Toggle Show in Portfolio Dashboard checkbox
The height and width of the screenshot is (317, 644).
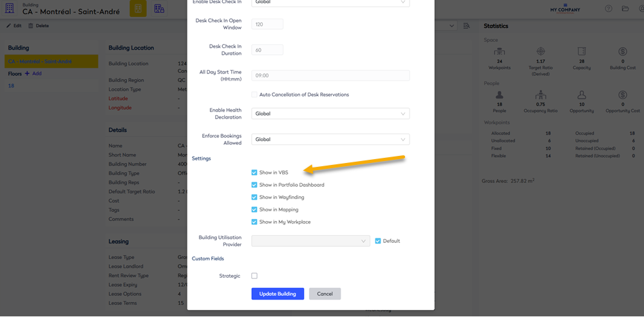pos(254,185)
